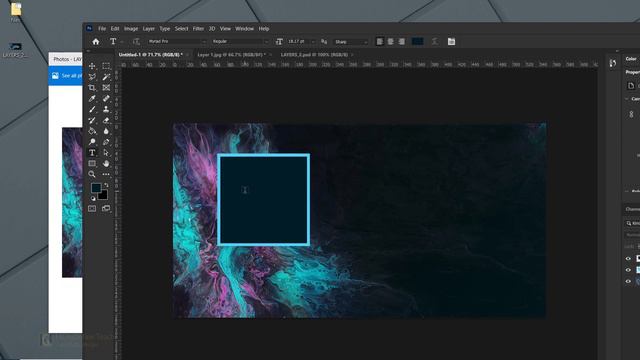
Task: Open the Window menu
Action: point(244,29)
